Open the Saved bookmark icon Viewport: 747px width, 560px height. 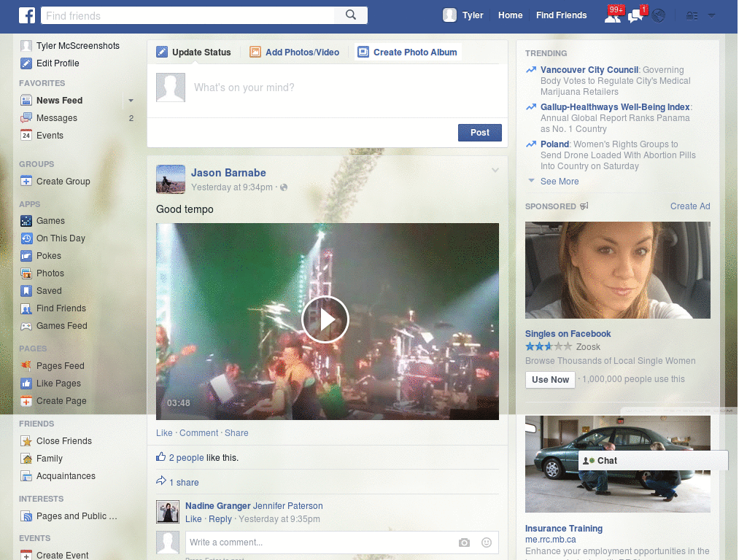click(x=26, y=291)
